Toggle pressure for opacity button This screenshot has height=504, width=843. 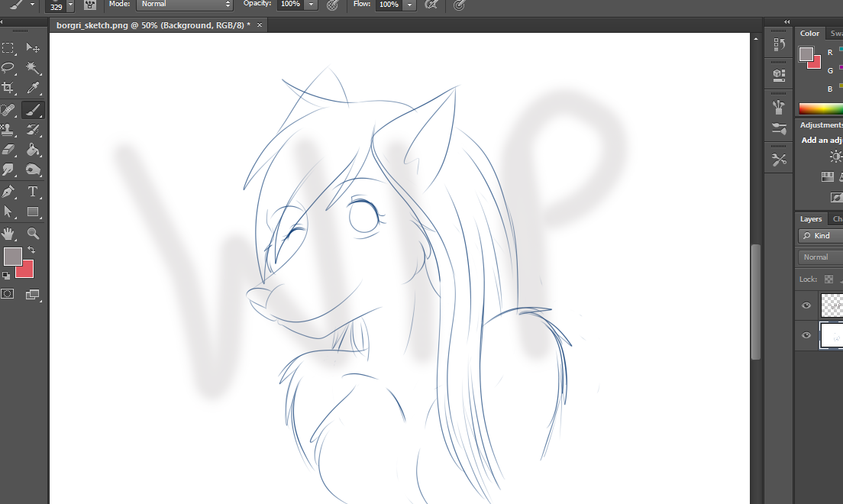pos(332,5)
